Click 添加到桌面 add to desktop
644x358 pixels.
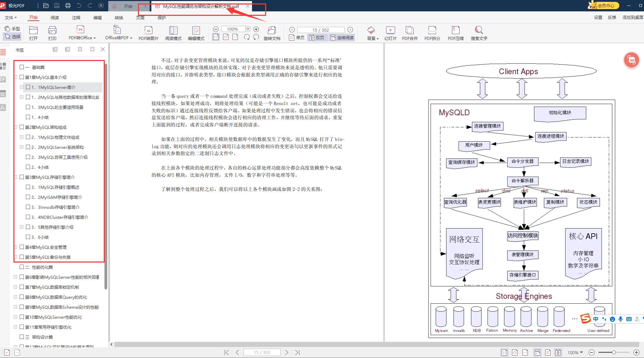pos(632,17)
